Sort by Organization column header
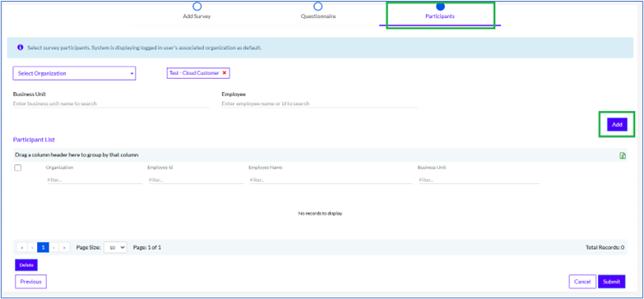The height and width of the screenshot is (299, 644). click(59, 168)
